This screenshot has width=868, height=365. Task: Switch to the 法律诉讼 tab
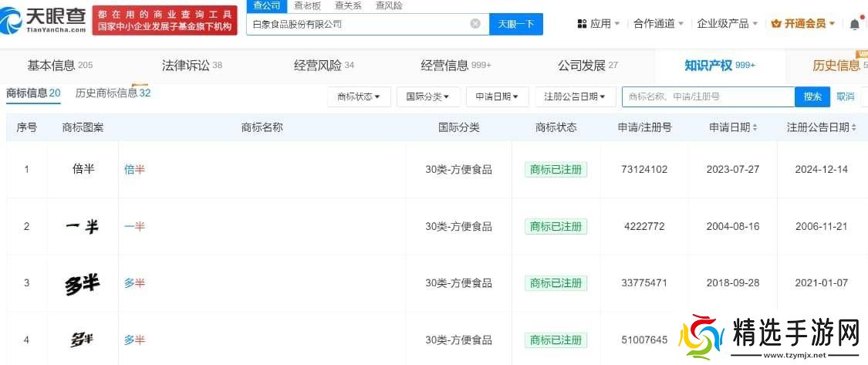click(191, 66)
